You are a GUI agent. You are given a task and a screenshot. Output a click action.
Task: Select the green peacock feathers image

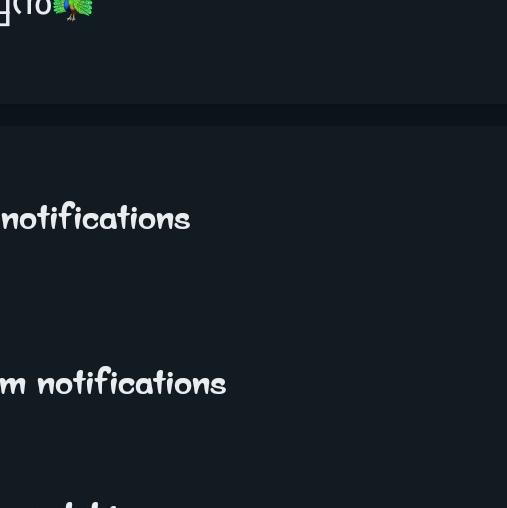73,7
